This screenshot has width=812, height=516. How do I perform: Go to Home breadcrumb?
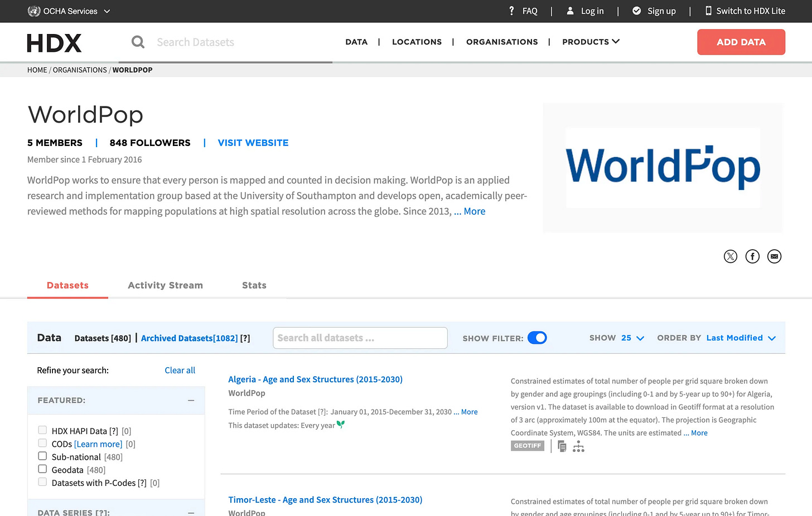(37, 70)
